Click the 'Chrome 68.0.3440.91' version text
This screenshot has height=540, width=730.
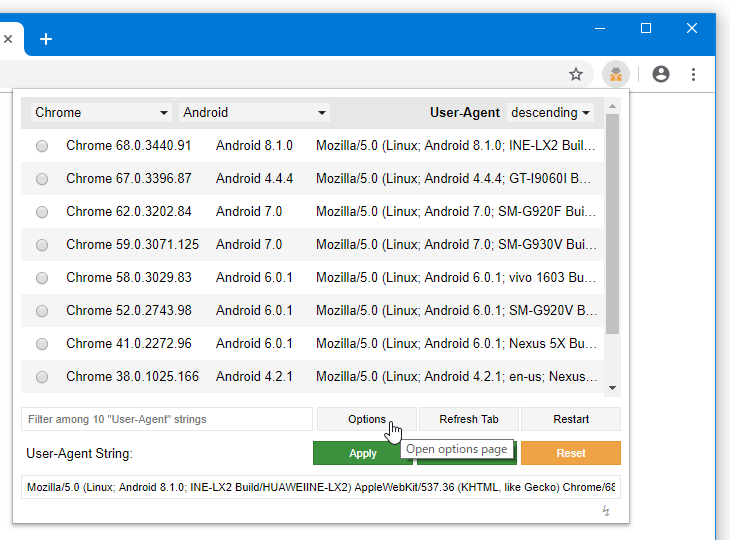[128, 146]
